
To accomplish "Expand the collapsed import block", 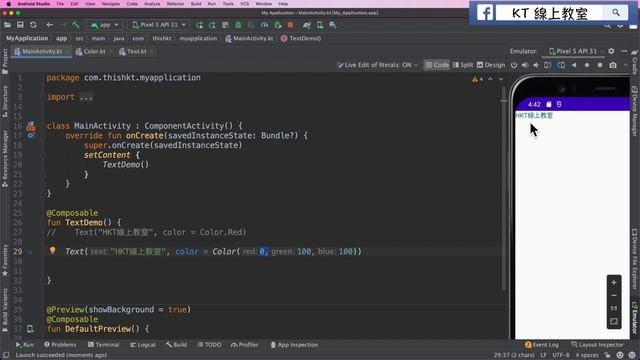I will click(86, 97).
